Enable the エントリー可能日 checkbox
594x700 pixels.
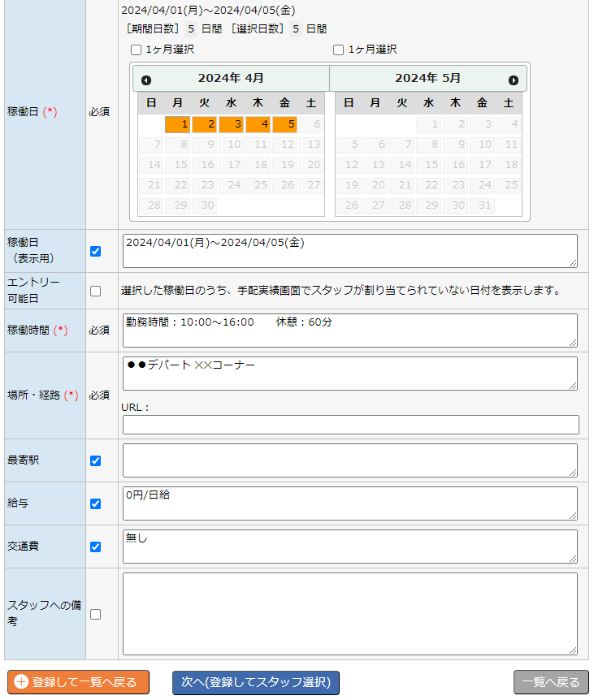click(96, 291)
